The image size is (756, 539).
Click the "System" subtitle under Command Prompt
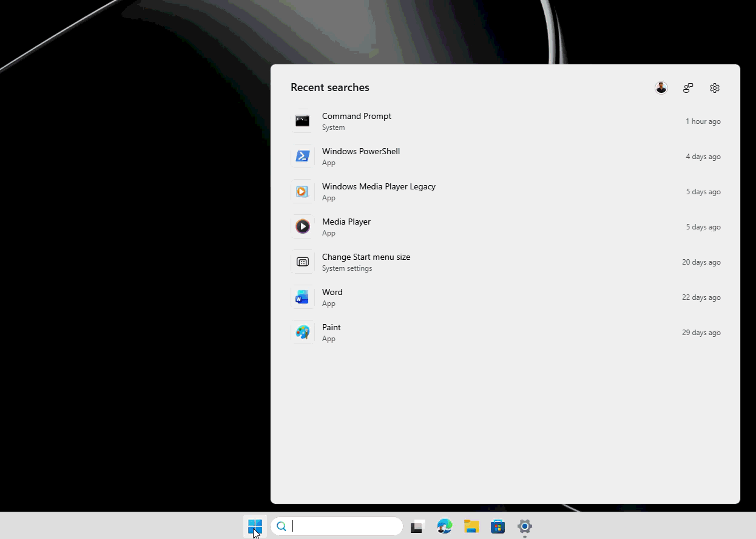[333, 127]
